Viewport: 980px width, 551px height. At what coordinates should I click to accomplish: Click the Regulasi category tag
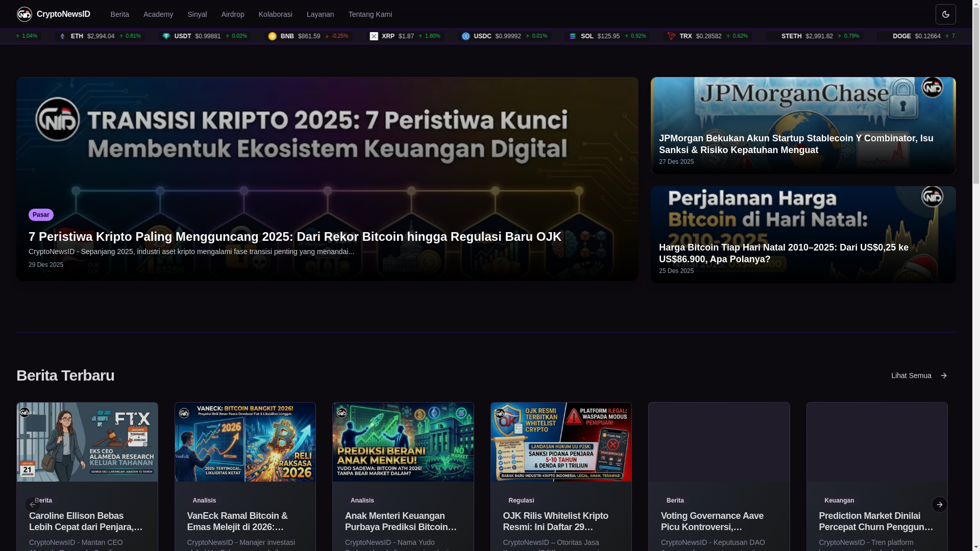[x=521, y=500]
